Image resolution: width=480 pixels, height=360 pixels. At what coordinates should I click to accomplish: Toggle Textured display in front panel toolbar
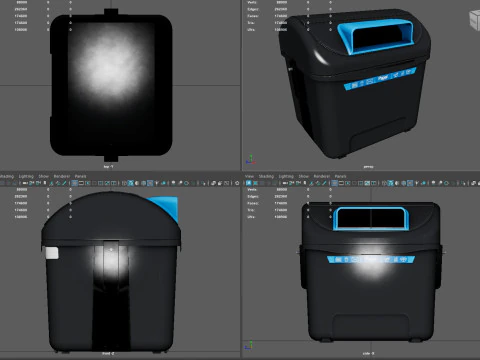click(x=150, y=183)
